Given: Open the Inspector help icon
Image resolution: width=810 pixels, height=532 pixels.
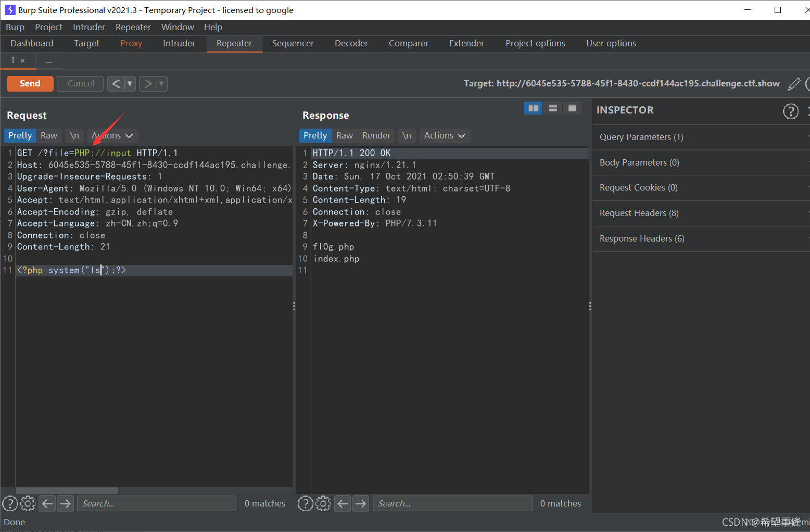Looking at the screenshot, I should coord(791,111).
